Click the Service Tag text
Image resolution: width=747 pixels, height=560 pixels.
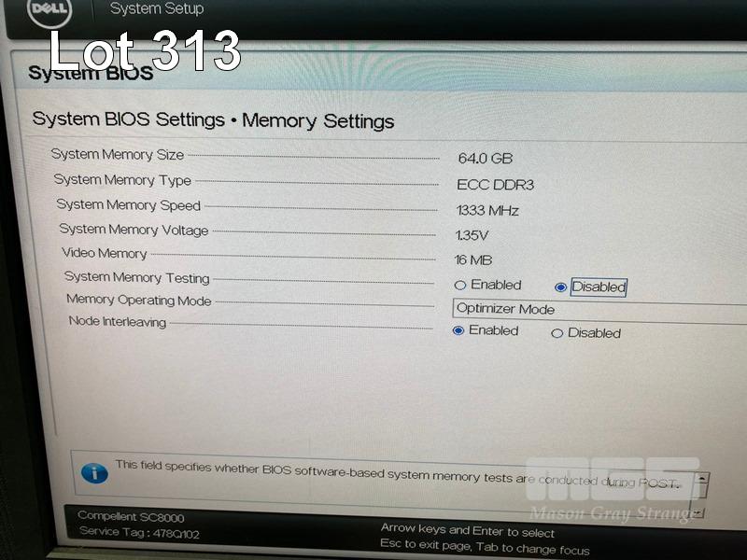tap(139, 532)
